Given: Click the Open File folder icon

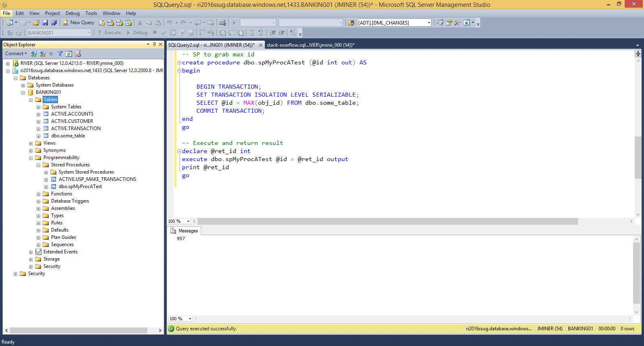Looking at the screenshot, I should pos(36,23).
